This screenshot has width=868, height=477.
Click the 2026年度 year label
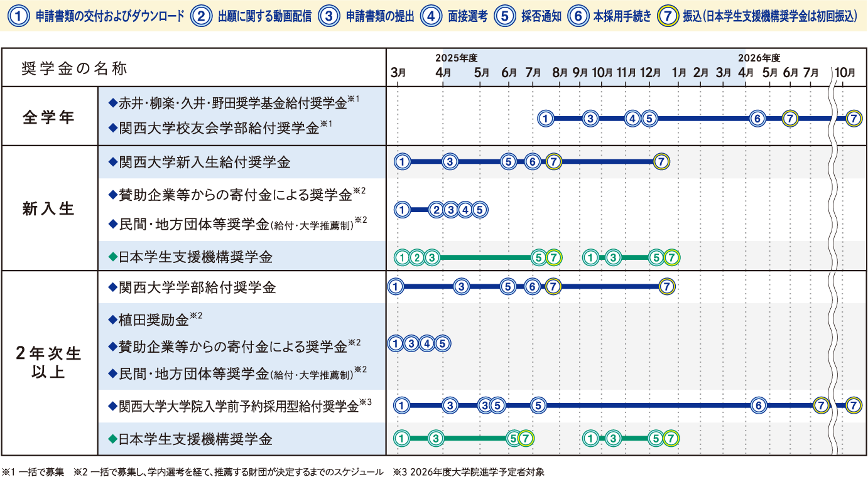tap(759, 57)
